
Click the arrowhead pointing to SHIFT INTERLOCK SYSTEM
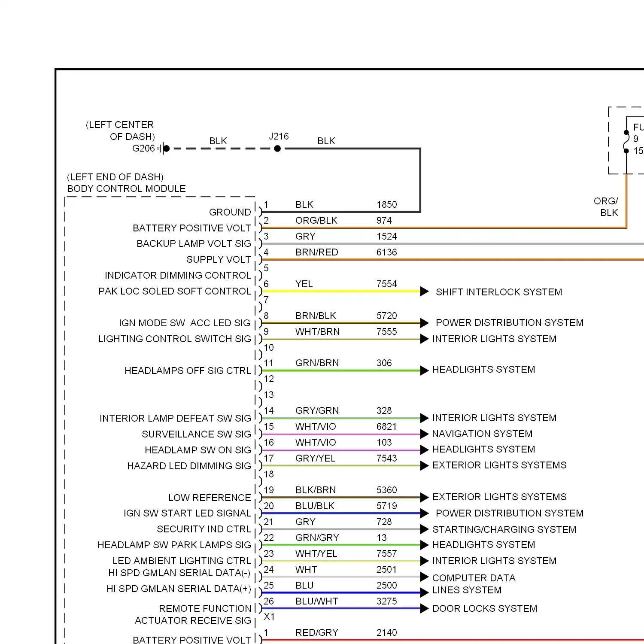pos(425,292)
